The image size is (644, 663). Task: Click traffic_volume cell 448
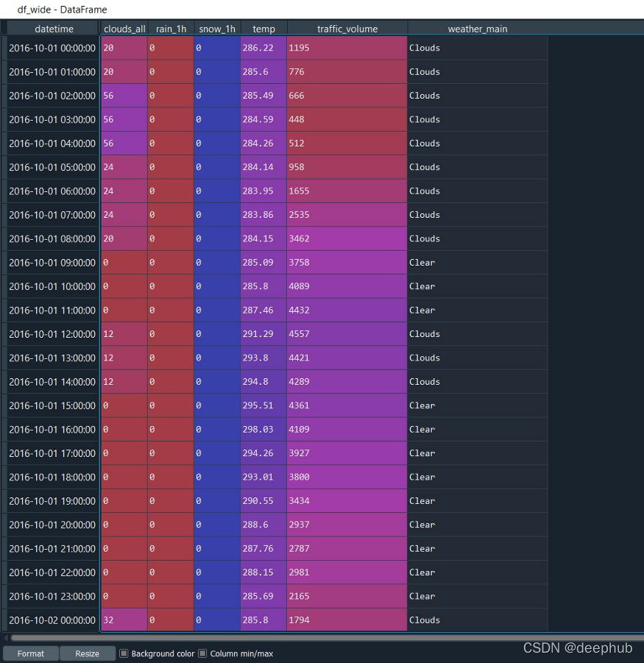pyautogui.click(x=347, y=119)
